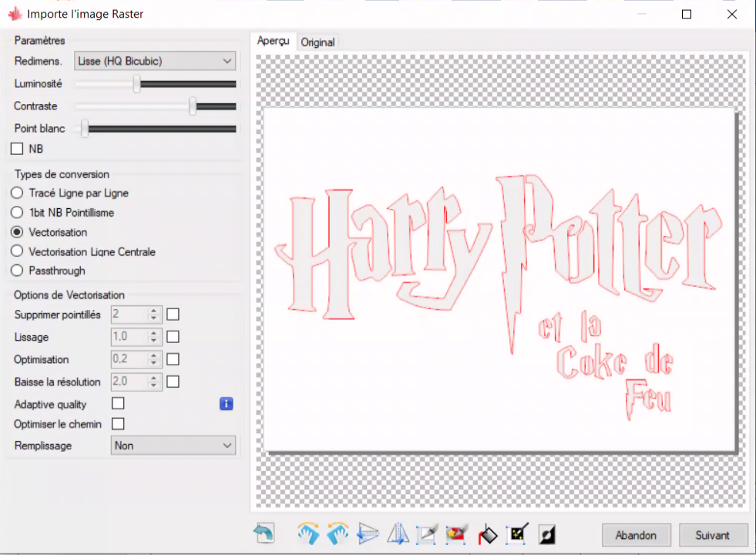The image size is (756, 555).
Task: Click the Harry Potter preview image
Action: [x=499, y=280]
